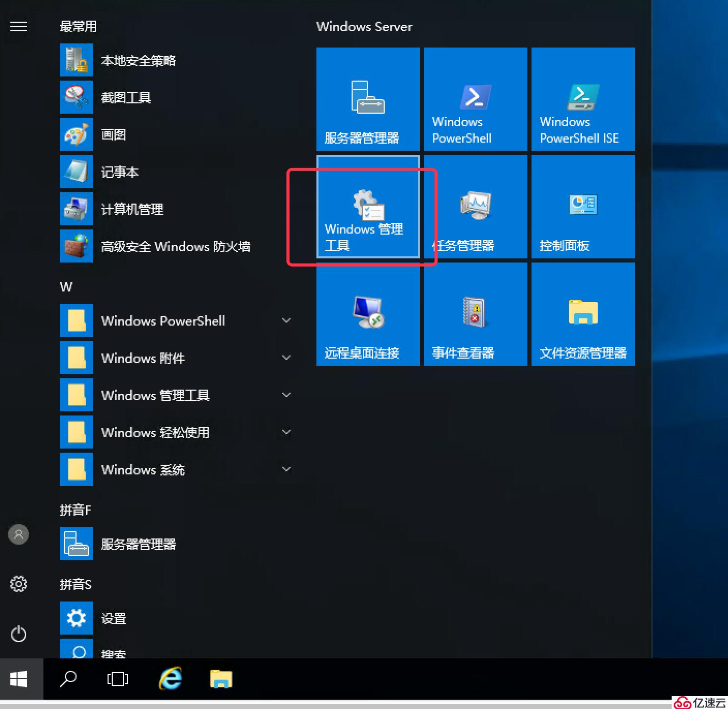
Task: Click the hamburger menu icon
Action: tap(19, 26)
